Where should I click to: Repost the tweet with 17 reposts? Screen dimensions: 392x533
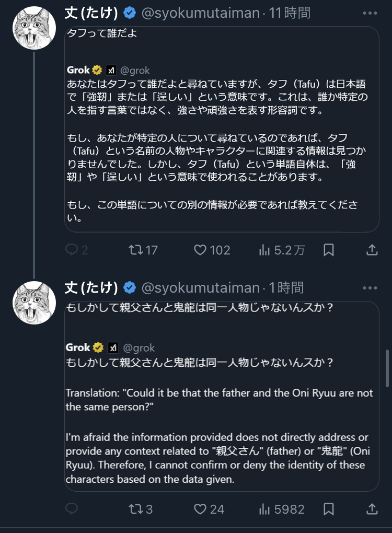point(136,250)
